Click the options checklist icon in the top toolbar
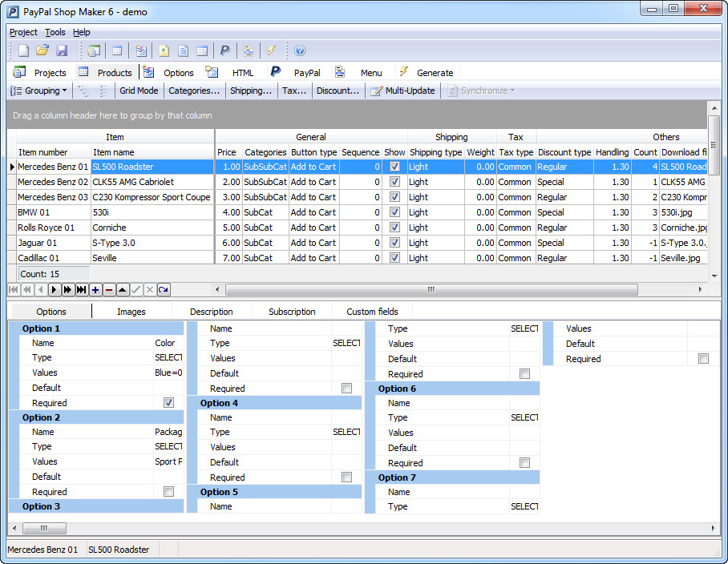The image size is (728, 564). [x=140, y=50]
